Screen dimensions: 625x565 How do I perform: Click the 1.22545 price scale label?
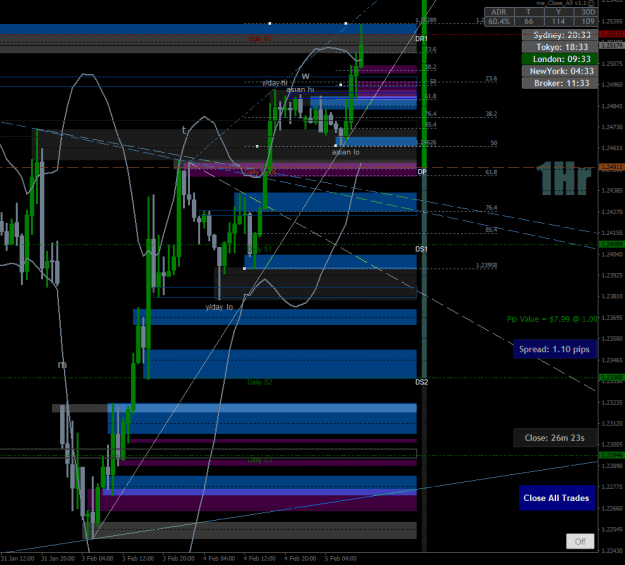[x=612, y=529]
